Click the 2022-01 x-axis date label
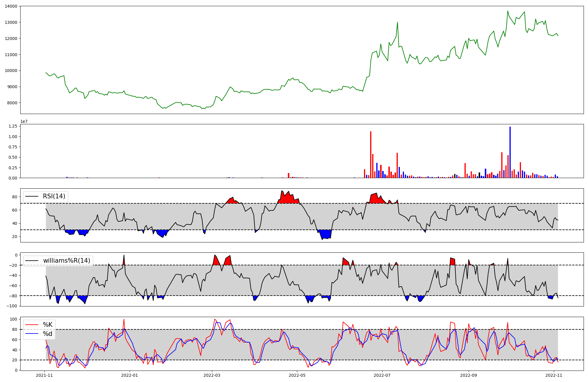This screenshot has width=588, height=382. (130, 375)
